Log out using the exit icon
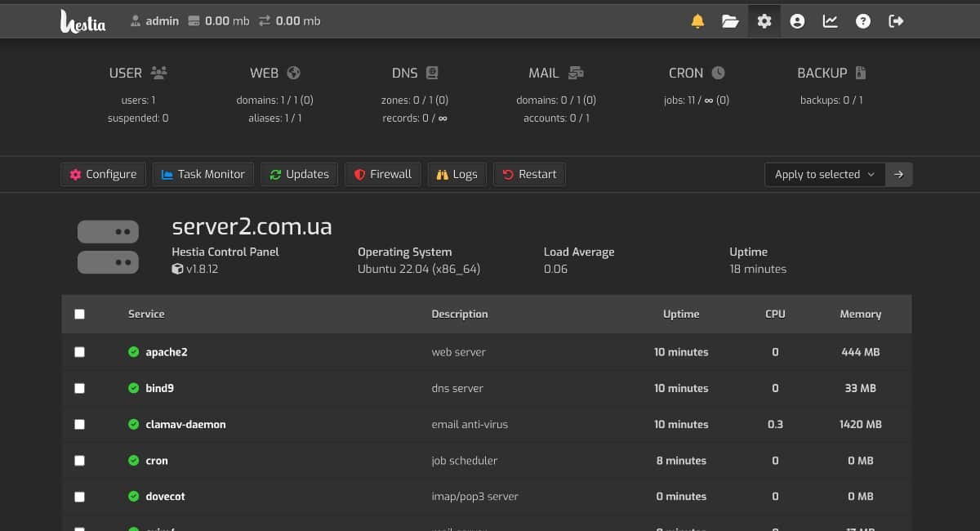The image size is (980, 531). tap(896, 21)
